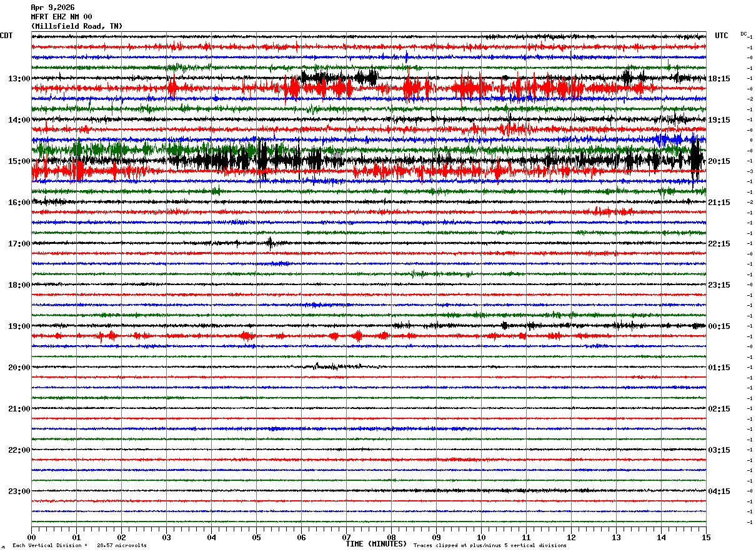The height and width of the screenshot is (554, 756).
Task: Click the 03:15 UTC time label
Action: point(719,450)
